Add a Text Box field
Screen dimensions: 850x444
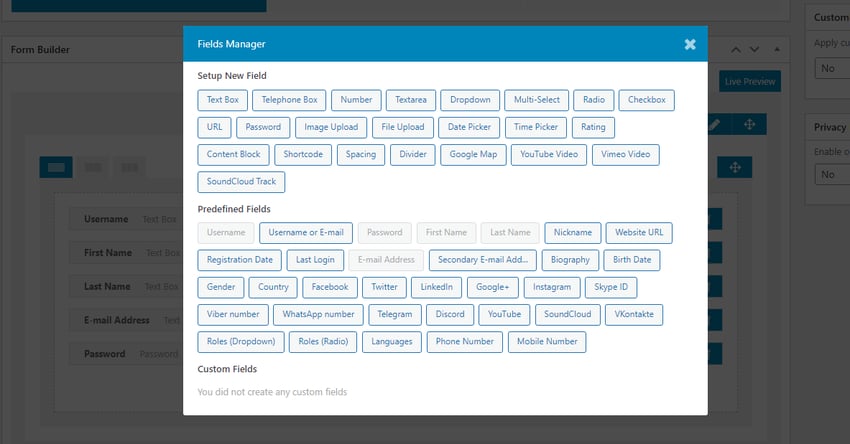[223, 100]
